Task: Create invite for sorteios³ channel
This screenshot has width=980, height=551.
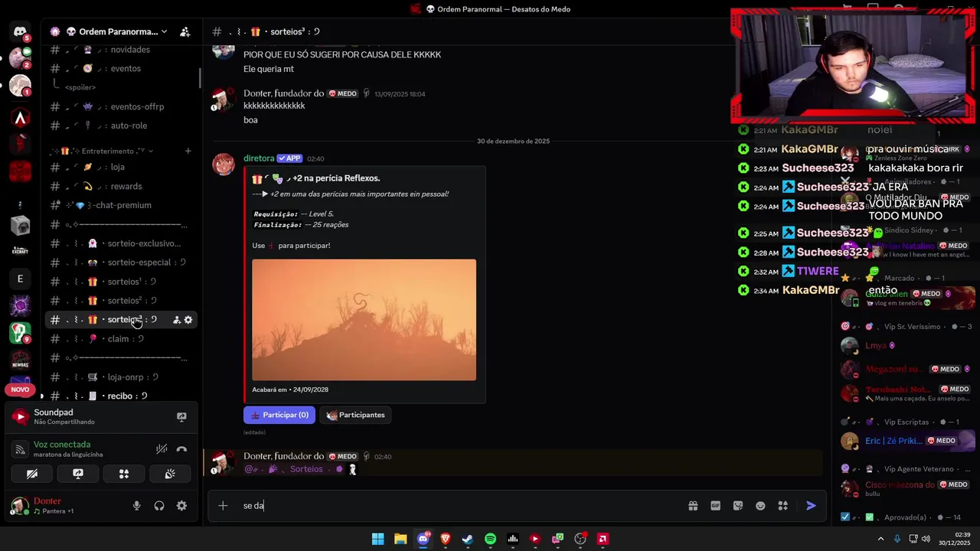Action: (x=176, y=320)
